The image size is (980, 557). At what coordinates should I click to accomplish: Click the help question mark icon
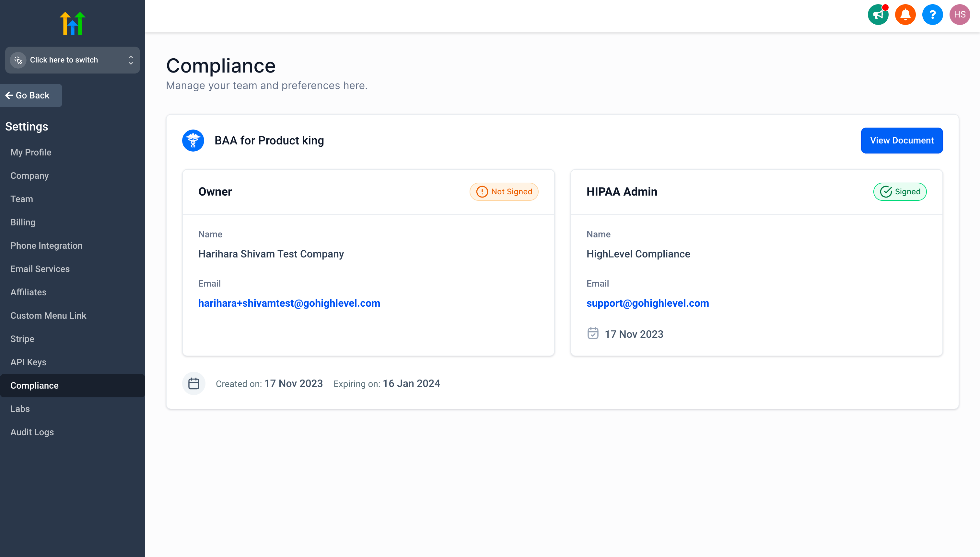tap(932, 15)
